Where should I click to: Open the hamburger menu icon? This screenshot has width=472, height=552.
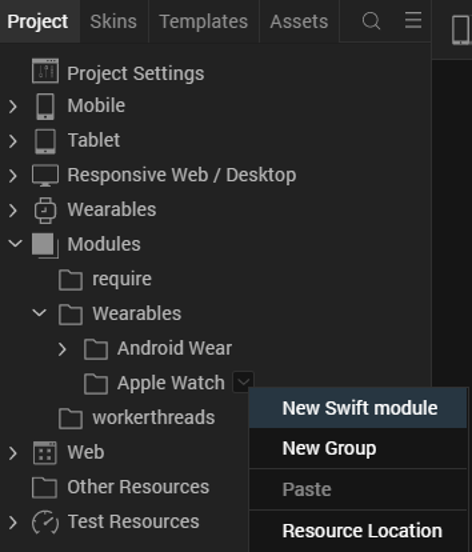413,20
